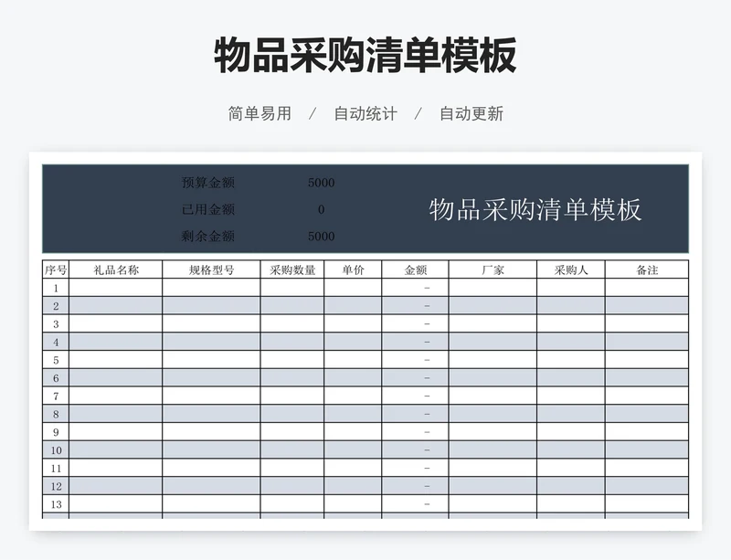Click row number 5 cell
This screenshot has height=560, width=731.
point(56,360)
